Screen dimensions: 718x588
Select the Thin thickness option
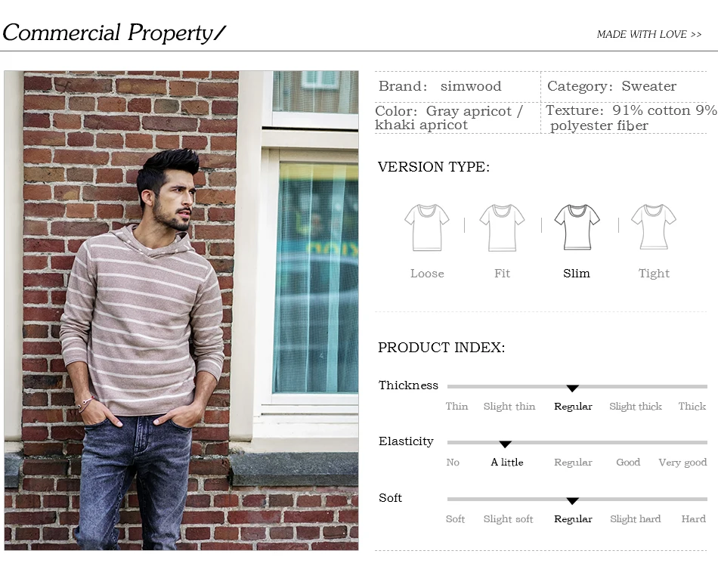[x=456, y=407]
